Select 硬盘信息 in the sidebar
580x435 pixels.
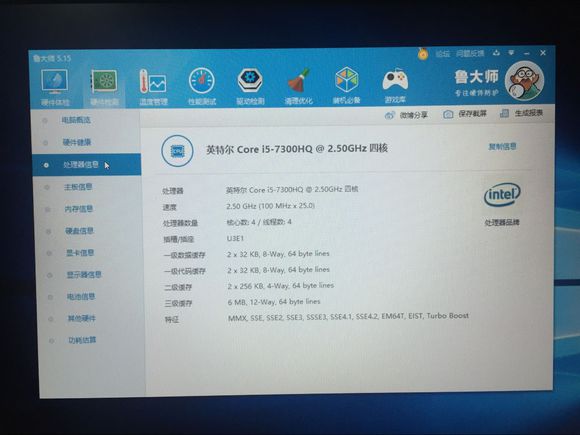click(80, 231)
